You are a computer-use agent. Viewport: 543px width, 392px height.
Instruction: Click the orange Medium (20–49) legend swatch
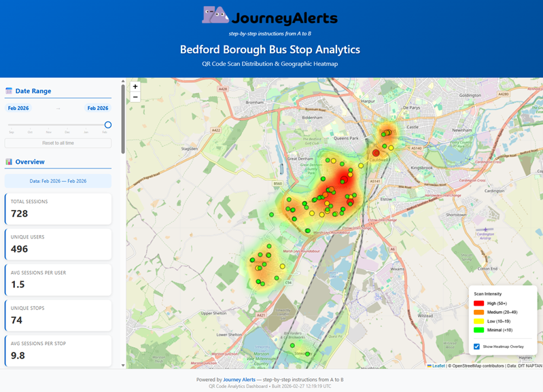[478, 312]
